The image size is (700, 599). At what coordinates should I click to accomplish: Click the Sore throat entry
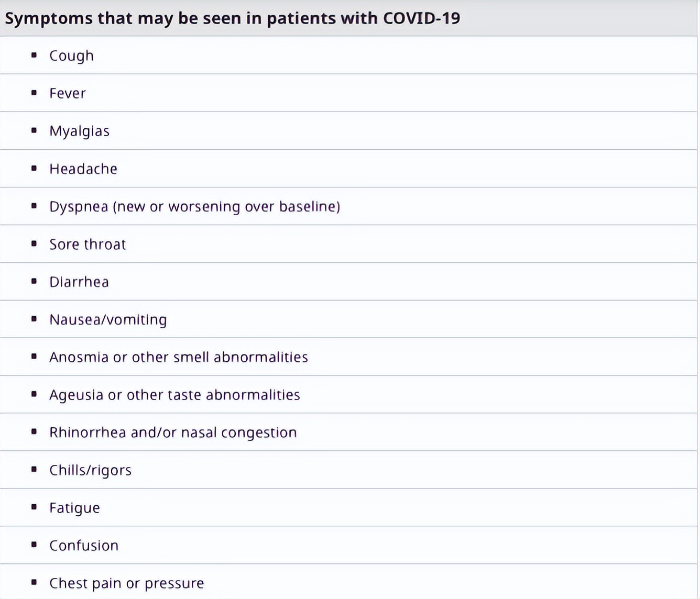(87, 244)
